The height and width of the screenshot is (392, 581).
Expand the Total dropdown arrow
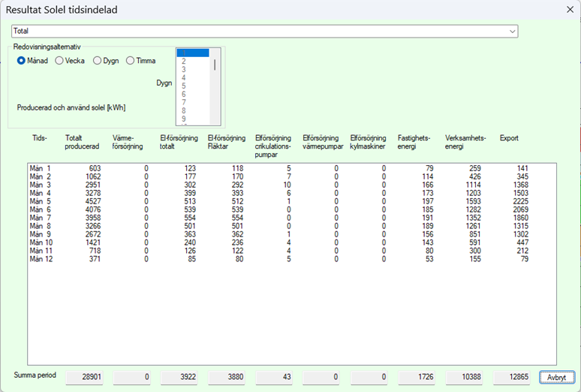tap(513, 32)
